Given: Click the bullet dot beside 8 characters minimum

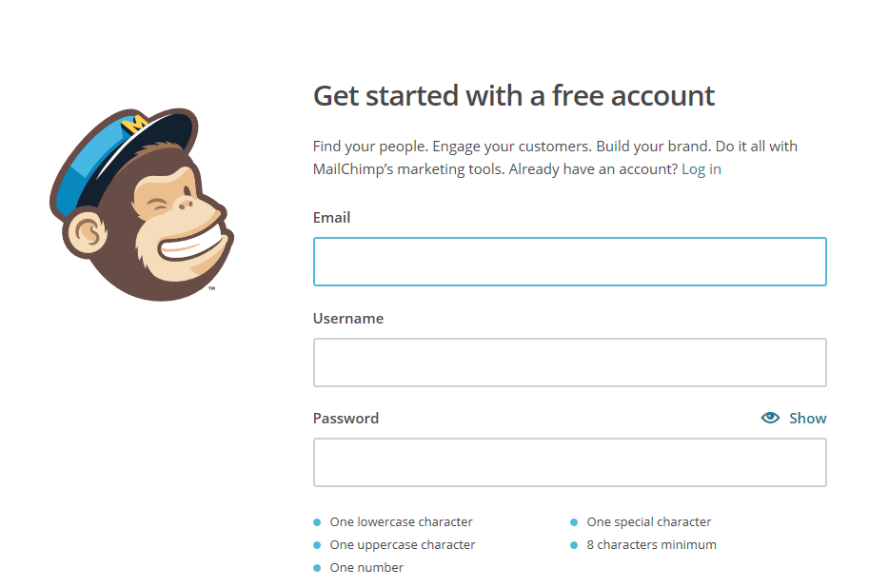Looking at the screenshot, I should [x=574, y=545].
